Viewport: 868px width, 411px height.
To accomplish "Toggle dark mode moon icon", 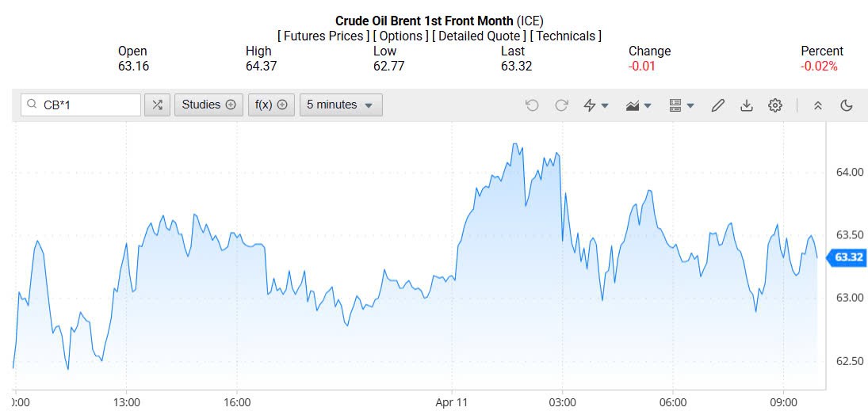I will coord(846,105).
